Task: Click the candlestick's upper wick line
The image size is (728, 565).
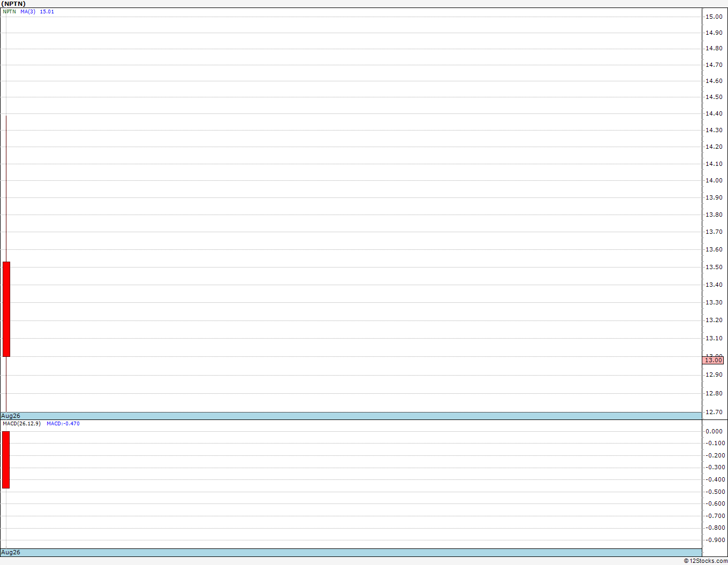Action: click(6, 188)
